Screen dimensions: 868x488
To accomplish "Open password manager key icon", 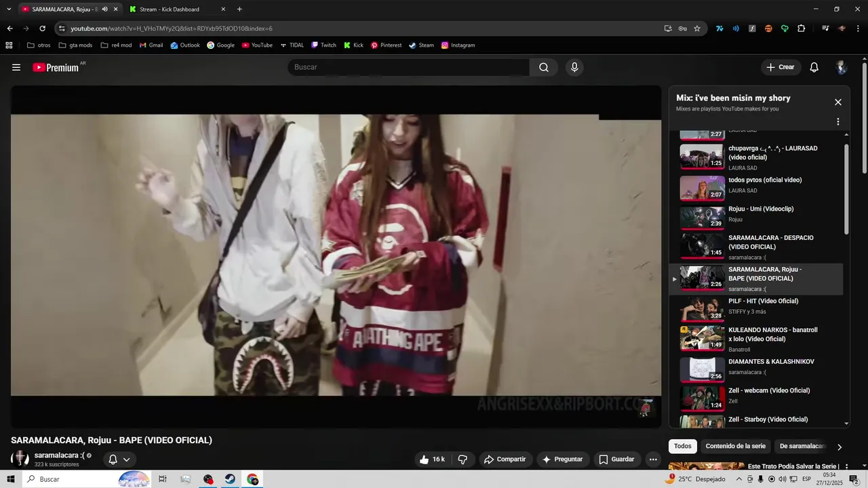I will pos(682,28).
